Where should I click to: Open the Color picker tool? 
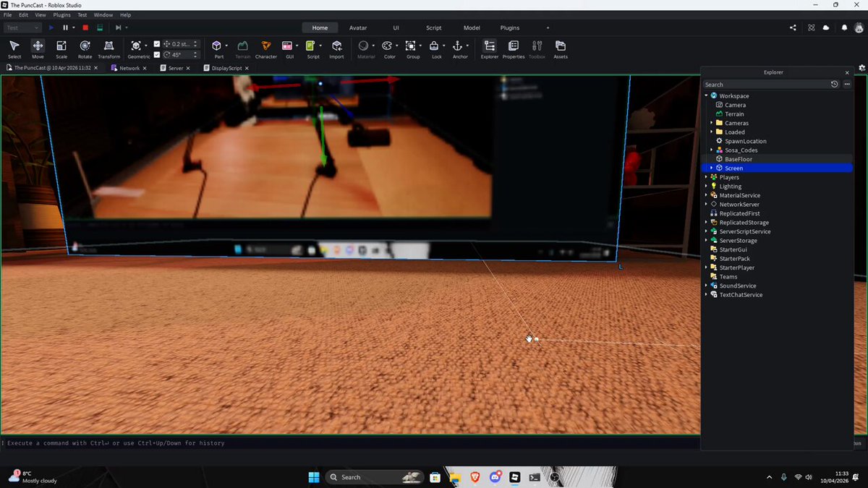389,49
